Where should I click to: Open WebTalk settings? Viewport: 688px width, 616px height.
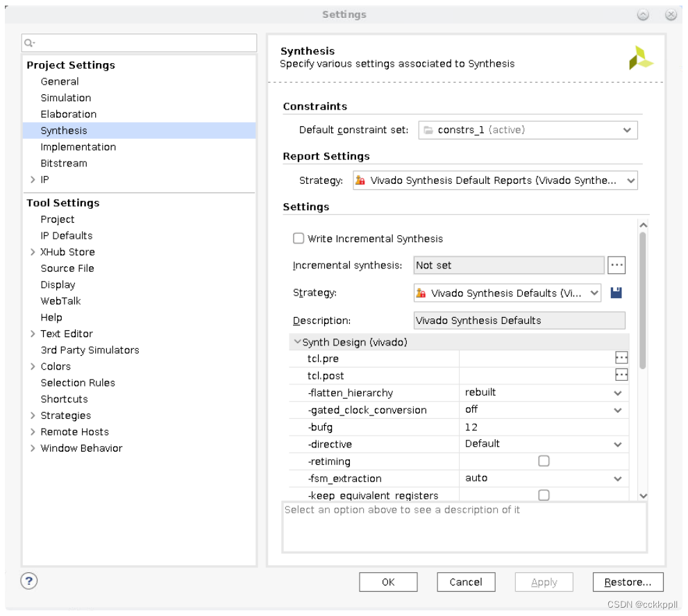click(60, 301)
